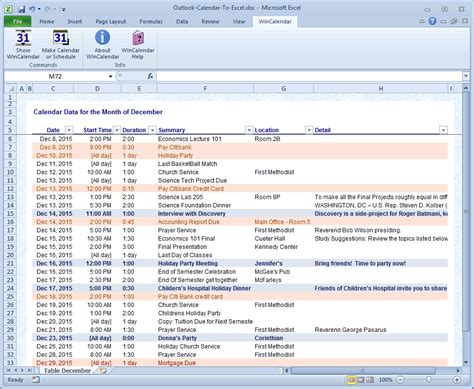Click the zoom slider handle

coord(429,380)
